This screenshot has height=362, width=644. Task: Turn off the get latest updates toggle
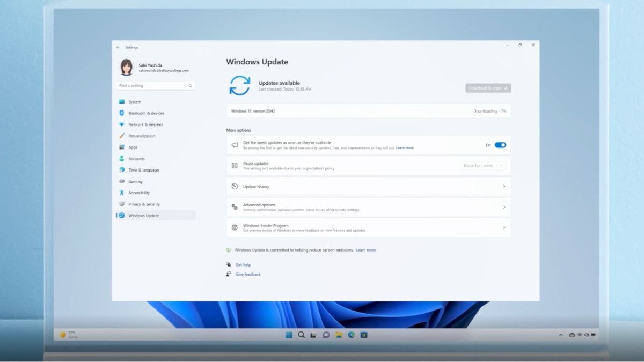pos(500,145)
